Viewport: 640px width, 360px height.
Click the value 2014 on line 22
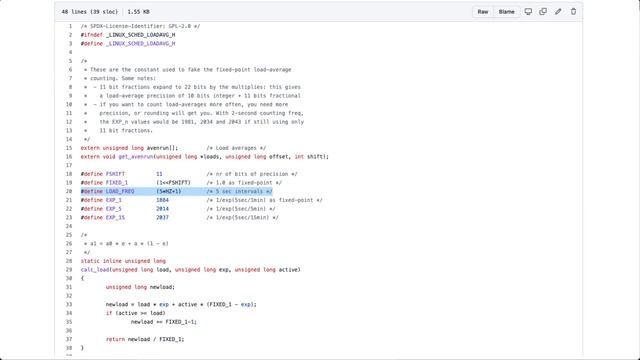162,209
